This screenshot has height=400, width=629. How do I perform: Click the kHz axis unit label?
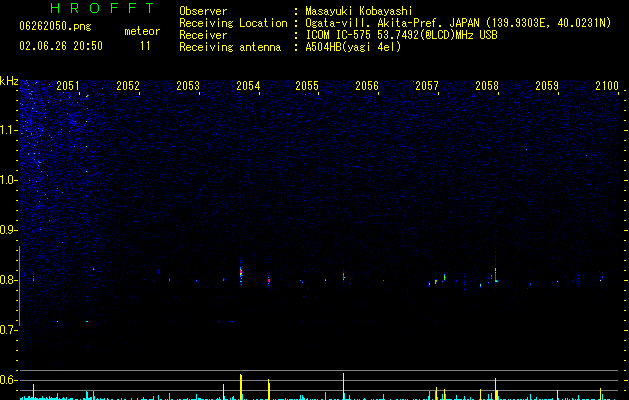[9, 81]
